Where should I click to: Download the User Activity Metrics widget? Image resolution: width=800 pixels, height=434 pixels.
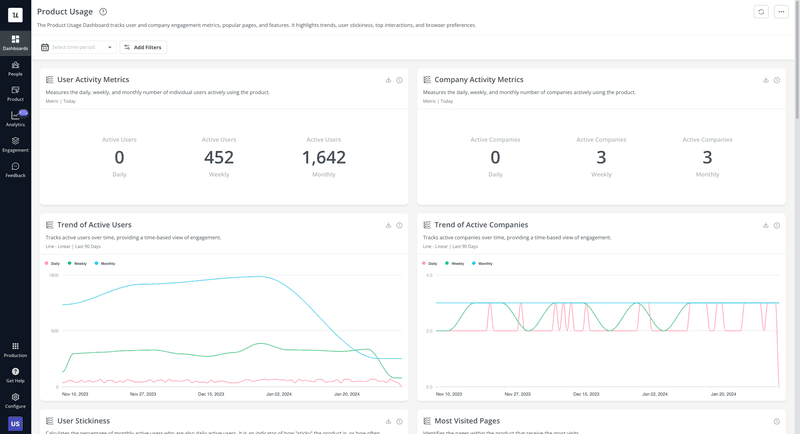(x=388, y=80)
